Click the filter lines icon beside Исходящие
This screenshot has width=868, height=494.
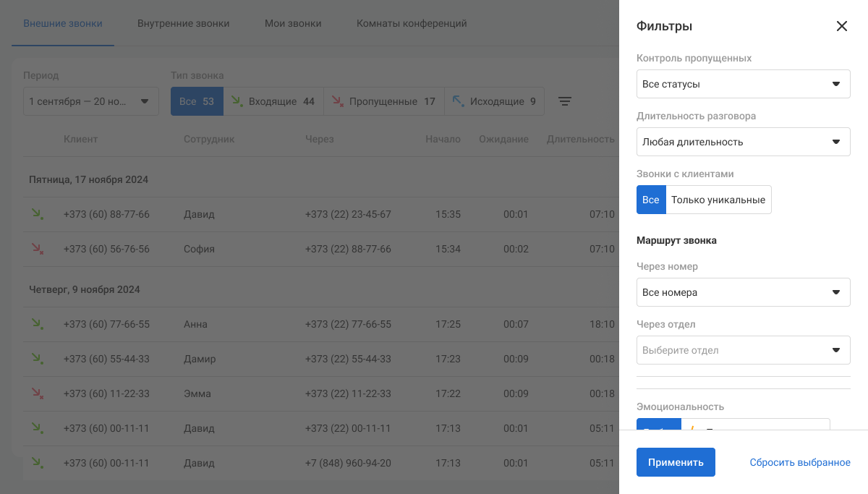tap(565, 102)
